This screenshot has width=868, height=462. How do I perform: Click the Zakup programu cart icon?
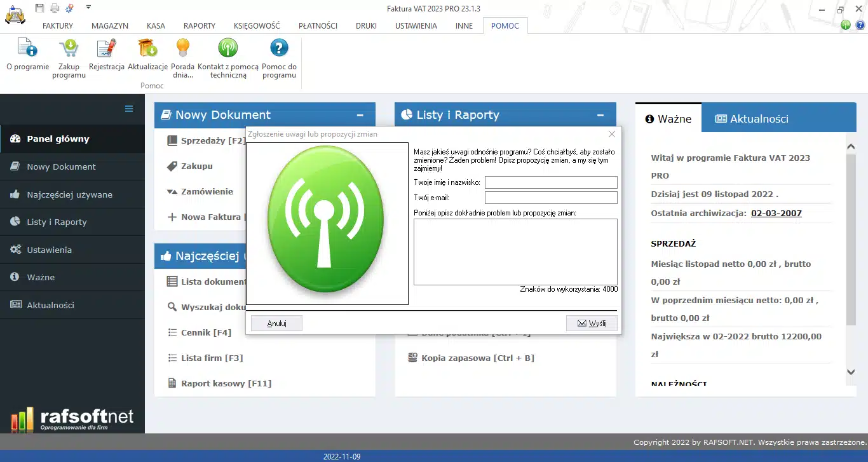coord(69,48)
